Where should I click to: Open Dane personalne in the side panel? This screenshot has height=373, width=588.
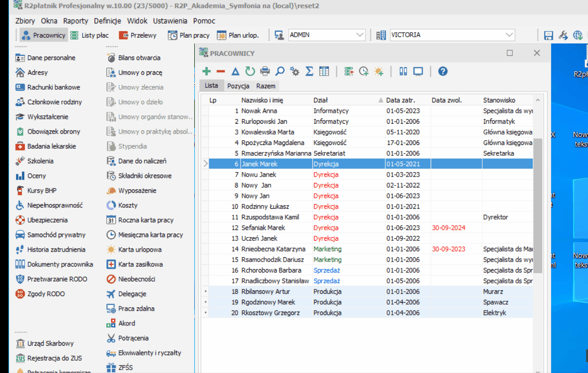(45, 58)
